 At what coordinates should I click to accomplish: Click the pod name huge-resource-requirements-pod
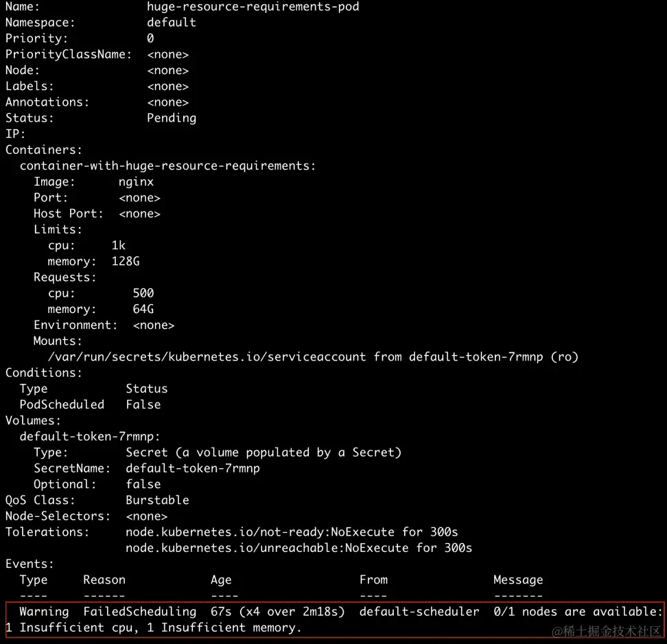253,7
